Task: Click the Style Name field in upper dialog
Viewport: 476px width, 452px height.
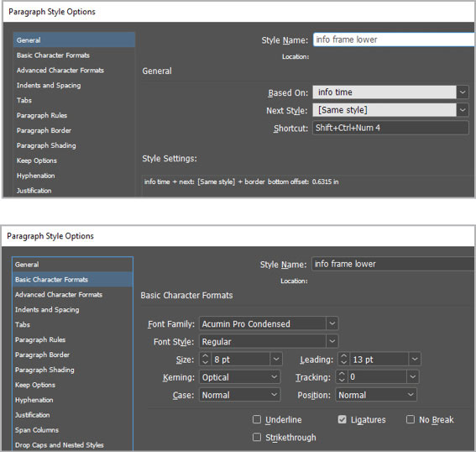Action: coord(394,39)
